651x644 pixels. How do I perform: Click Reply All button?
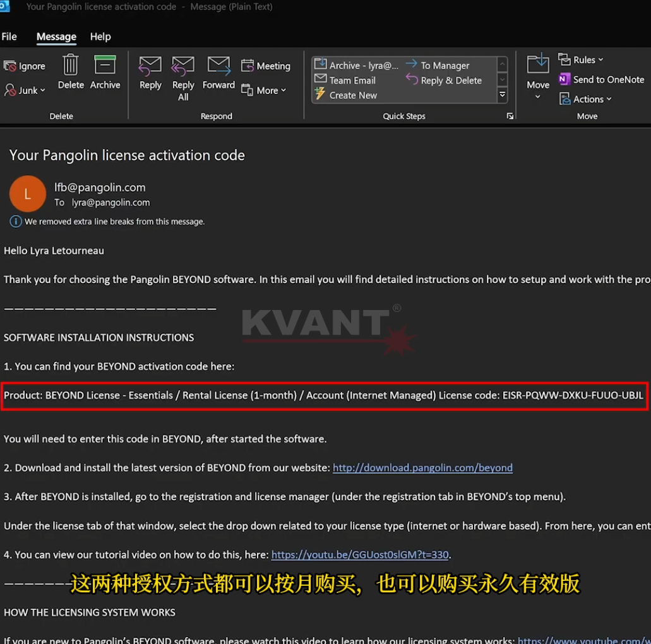(183, 78)
